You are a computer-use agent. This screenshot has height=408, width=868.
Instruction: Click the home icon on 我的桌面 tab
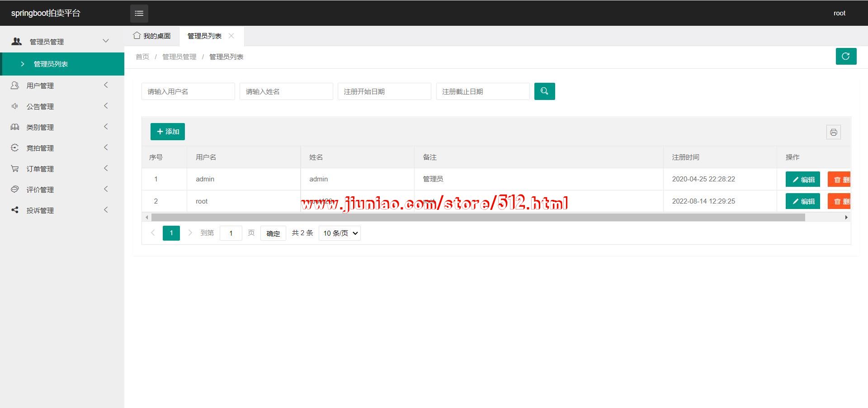click(x=137, y=35)
